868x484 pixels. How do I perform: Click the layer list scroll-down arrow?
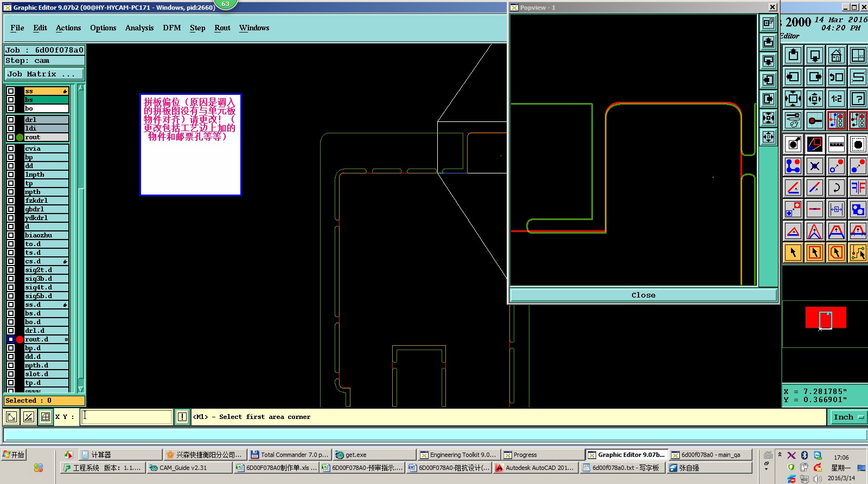[x=81, y=389]
